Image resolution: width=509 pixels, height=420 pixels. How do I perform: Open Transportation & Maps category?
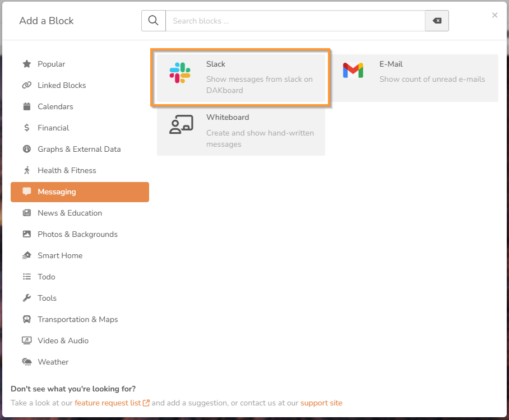point(80,319)
